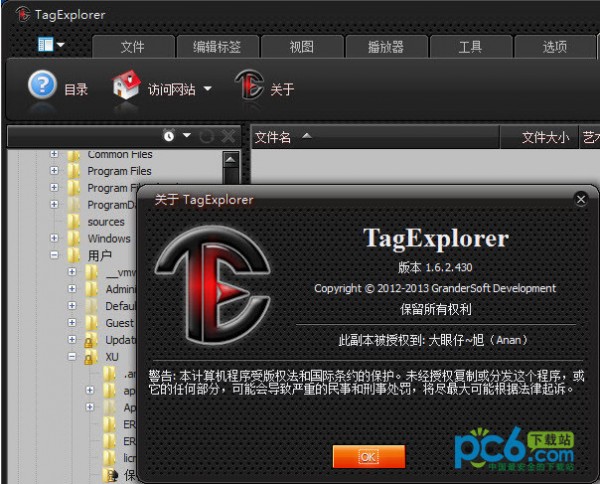This screenshot has height=484, width=600.
Task: Click the cancel X icon in folder bar
Action: [228, 136]
